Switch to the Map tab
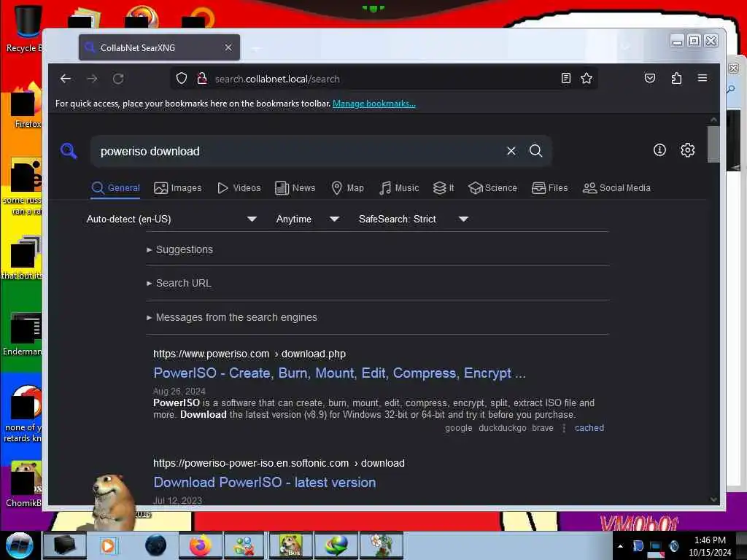Image resolution: width=747 pixels, height=560 pixels. [x=348, y=187]
